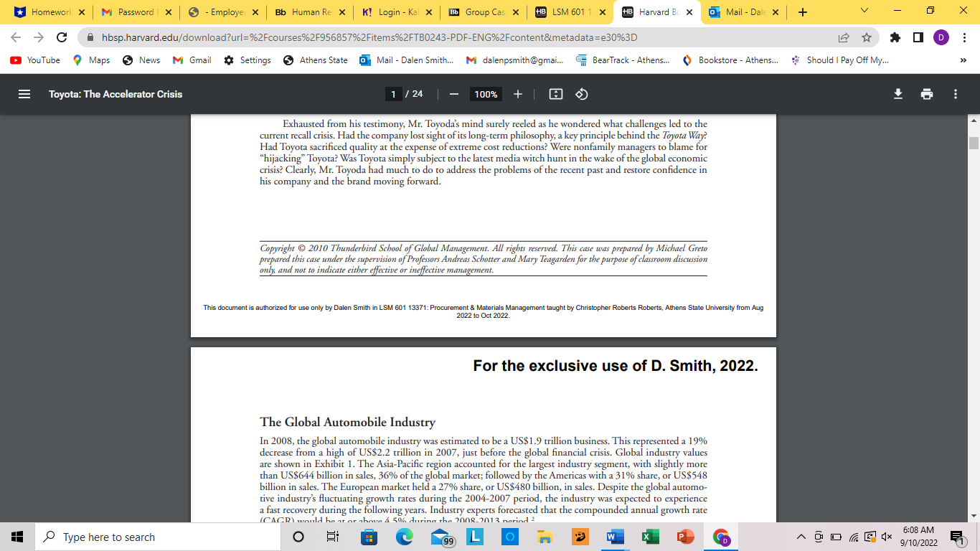980x551 pixels.
Task: Print the PDF document
Action: [x=927, y=94]
